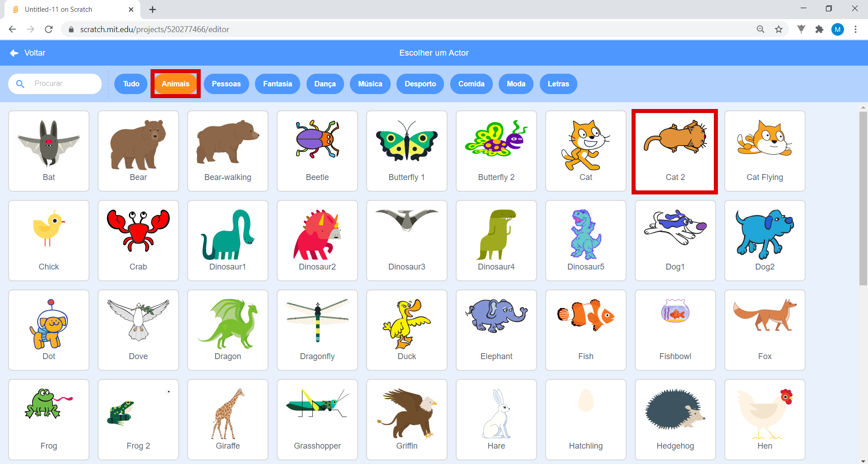This screenshot has width=868, height=464.
Task: Choose the Griffin sprite
Action: (407, 420)
